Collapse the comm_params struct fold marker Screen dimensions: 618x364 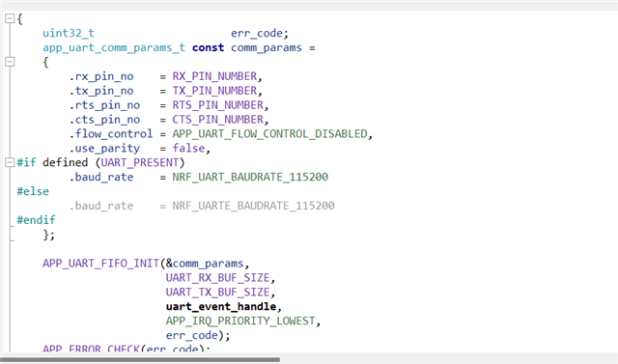10,62
